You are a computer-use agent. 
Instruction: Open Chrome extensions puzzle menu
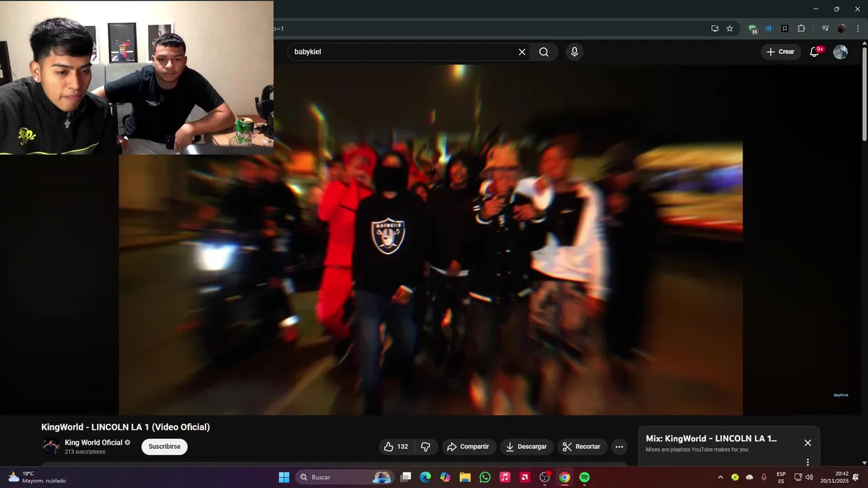801,28
